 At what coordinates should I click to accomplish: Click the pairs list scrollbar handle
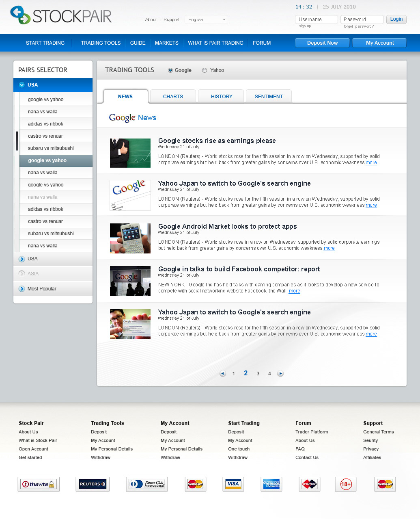[x=17, y=141]
